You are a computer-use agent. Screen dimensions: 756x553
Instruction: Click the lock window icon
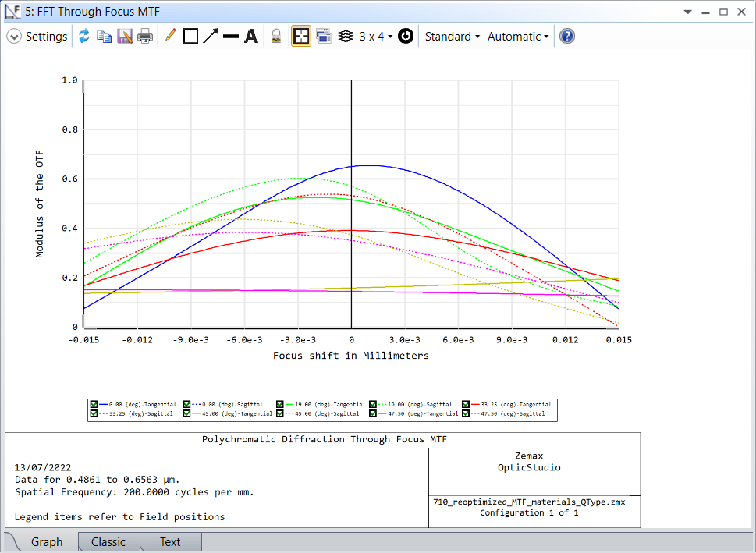coord(275,37)
